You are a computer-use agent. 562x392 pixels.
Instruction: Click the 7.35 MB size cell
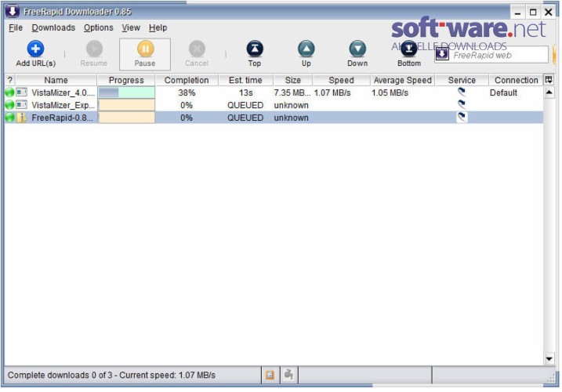click(x=292, y=93)
